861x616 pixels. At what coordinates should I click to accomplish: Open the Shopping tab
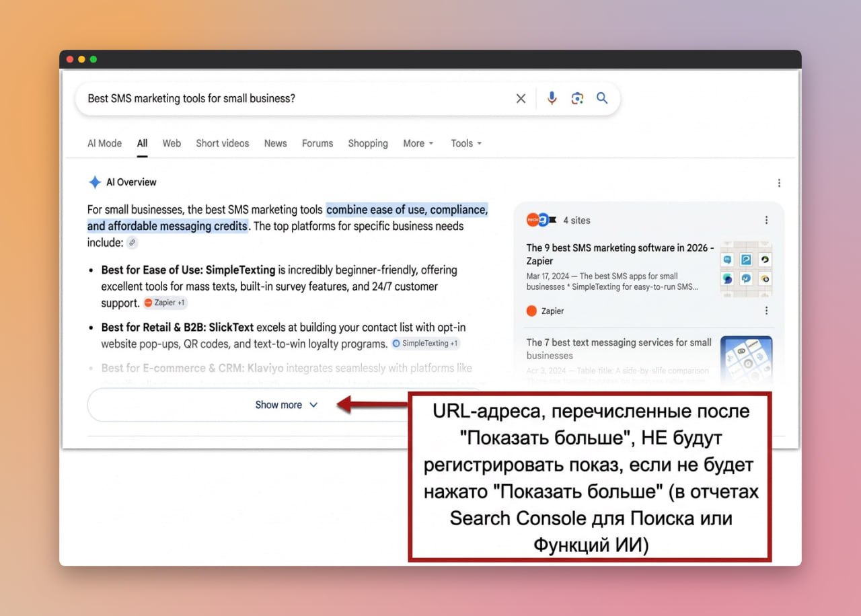[x=368, y=143]
